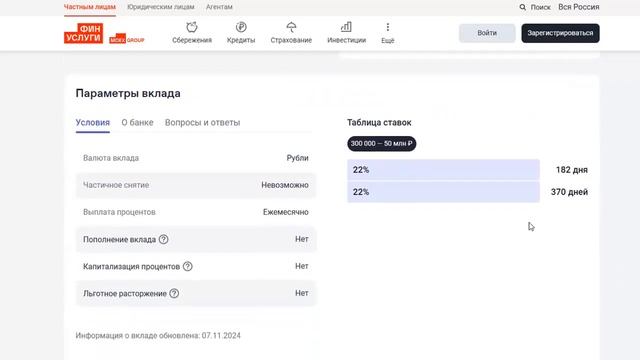Click the Капитализация процентов label
The image size is (640, 360).
[131, 267]
